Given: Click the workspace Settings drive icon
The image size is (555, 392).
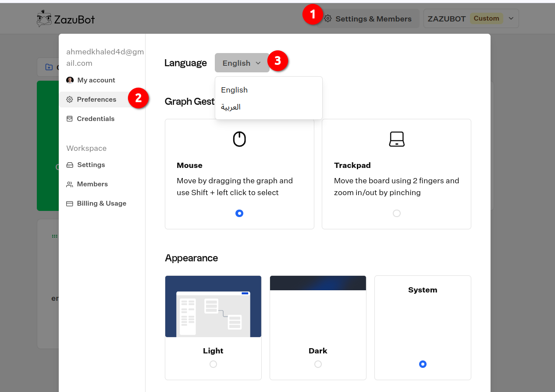Looking at the screenshot, I should click(70, 165).
